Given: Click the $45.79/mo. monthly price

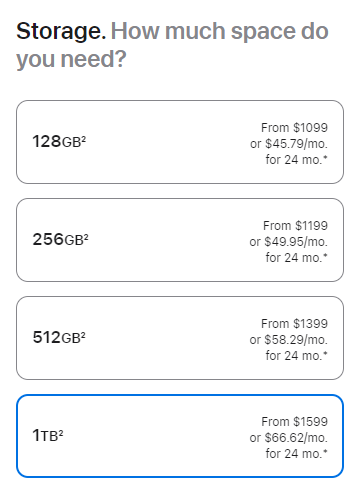Looking at the screenshot, I should tap(297, 144).
